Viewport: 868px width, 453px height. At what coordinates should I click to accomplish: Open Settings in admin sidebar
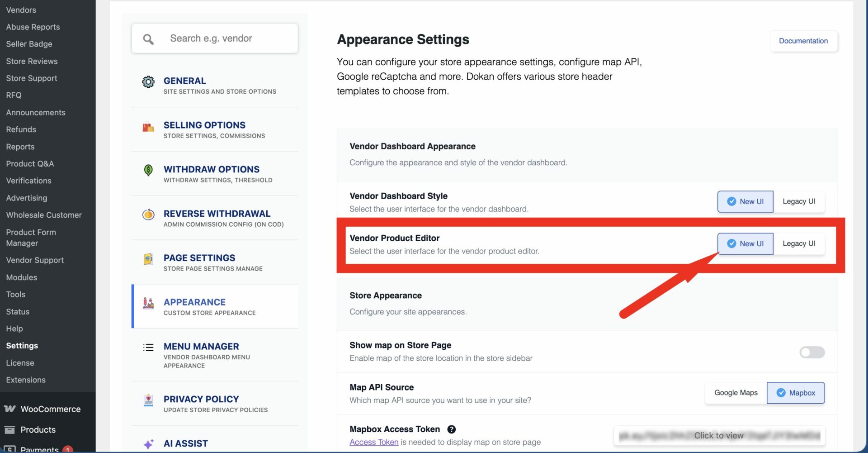pyautogui.click(x=22, y=346)
